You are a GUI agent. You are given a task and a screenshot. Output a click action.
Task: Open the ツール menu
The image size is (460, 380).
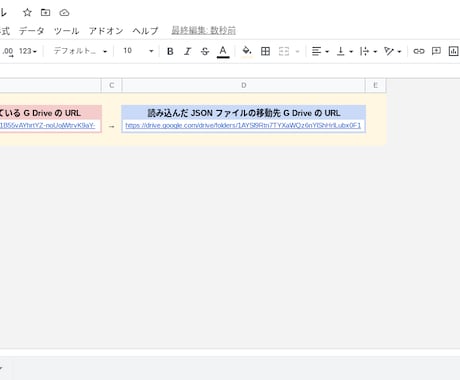coord(66,31)
